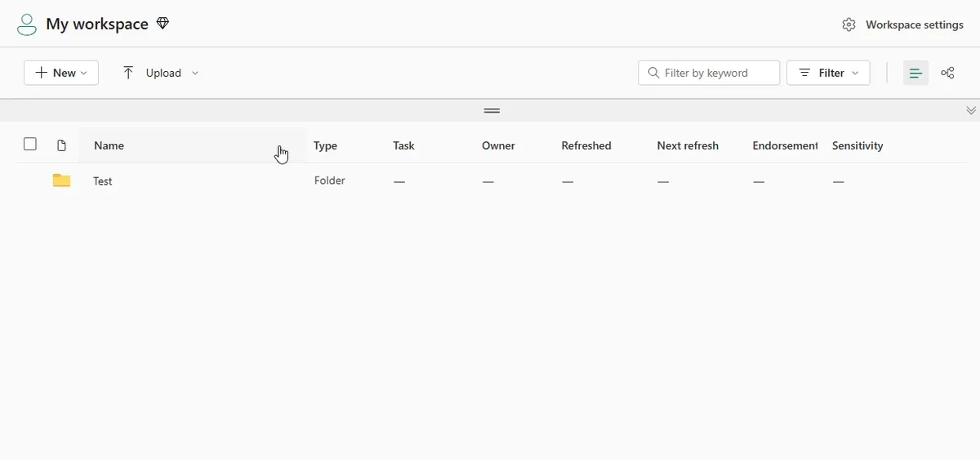
Task: Switch to list view icon
Action: point(915,73)
